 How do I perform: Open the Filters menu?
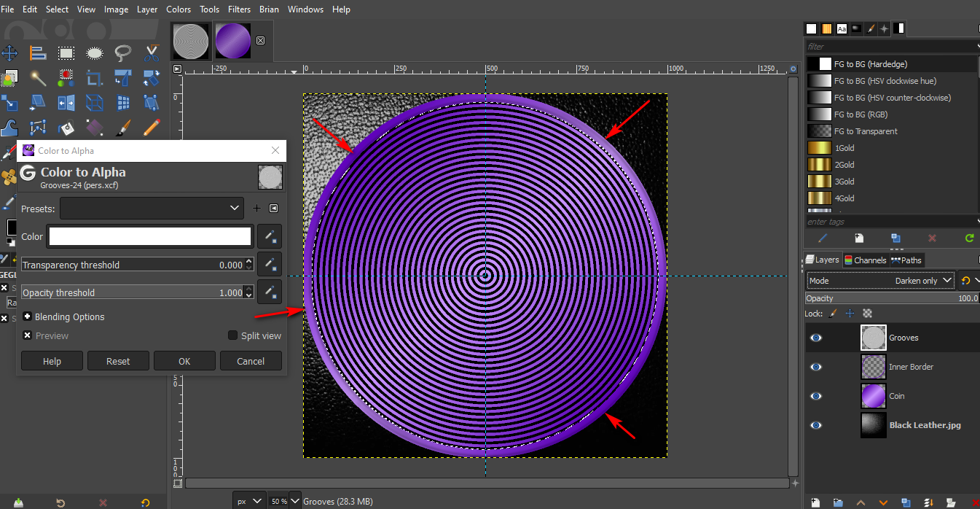pyautogui.click(x=240, y=9)
